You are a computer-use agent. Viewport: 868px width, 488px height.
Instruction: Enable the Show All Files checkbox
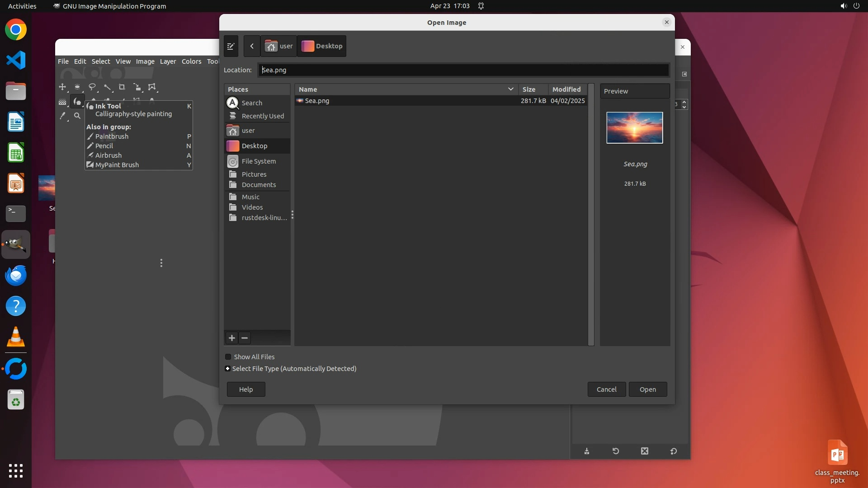click(228, 357)
